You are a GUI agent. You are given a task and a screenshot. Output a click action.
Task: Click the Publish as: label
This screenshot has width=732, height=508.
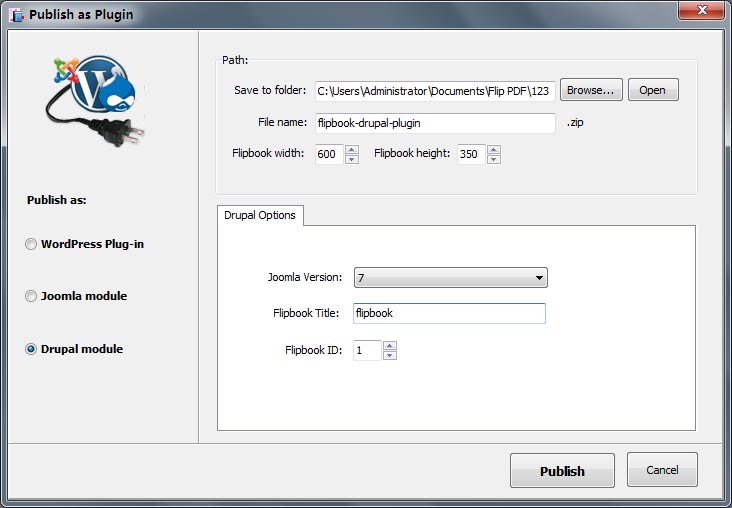tap(56, 200)
